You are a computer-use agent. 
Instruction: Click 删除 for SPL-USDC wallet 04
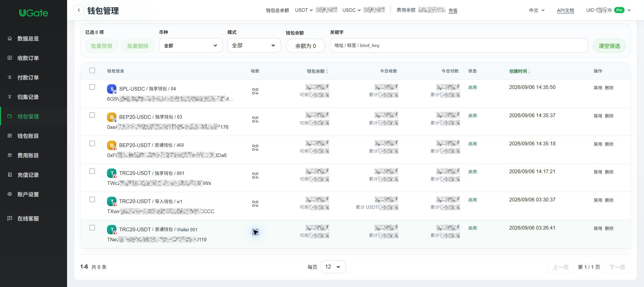coord(609,88)
